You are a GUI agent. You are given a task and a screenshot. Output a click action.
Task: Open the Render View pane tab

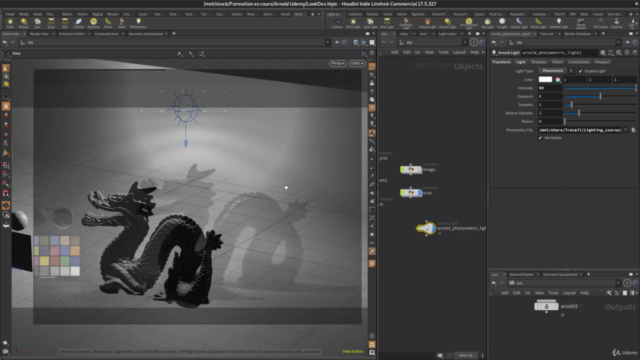click(x=39, y=33)
